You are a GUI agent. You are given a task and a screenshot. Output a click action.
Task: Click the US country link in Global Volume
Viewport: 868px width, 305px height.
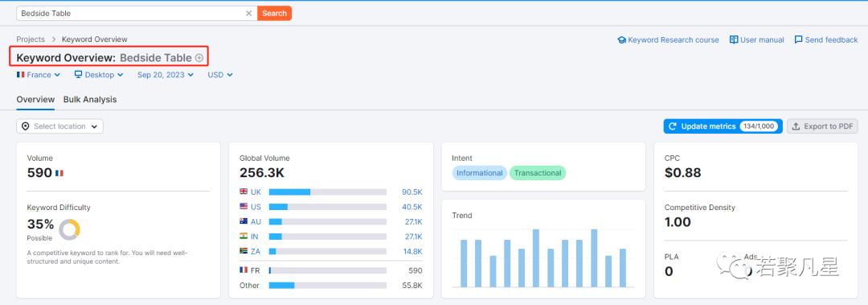[x=256, y=207]
